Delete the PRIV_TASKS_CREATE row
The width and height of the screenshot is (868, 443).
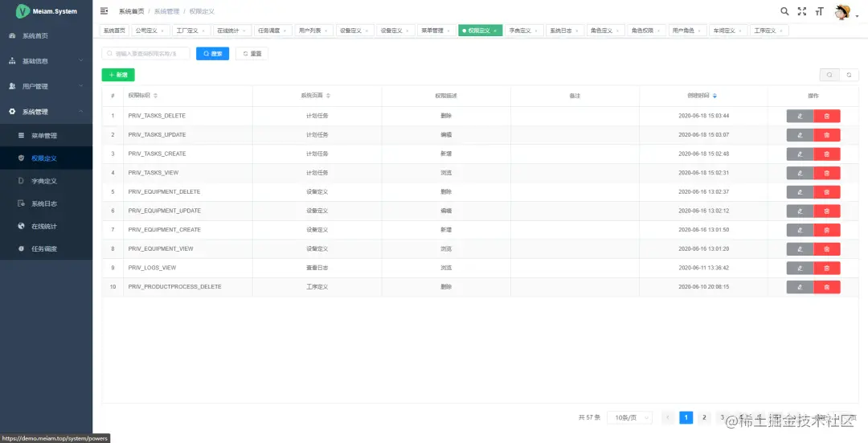coord(827,154)
